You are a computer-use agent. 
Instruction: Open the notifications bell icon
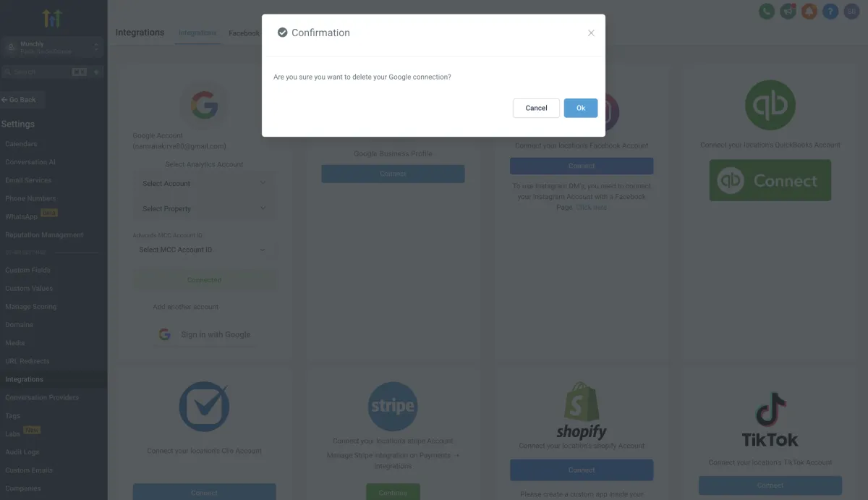coord(809,12)
